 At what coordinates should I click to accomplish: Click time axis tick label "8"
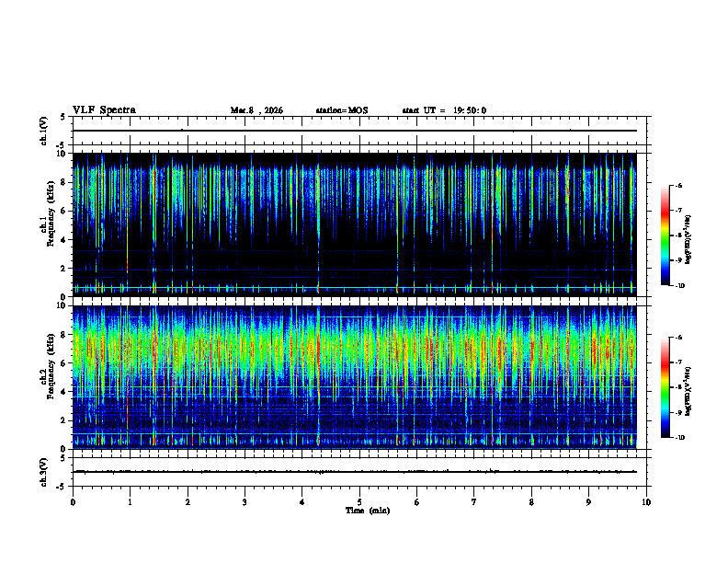[x=531, y=502]
